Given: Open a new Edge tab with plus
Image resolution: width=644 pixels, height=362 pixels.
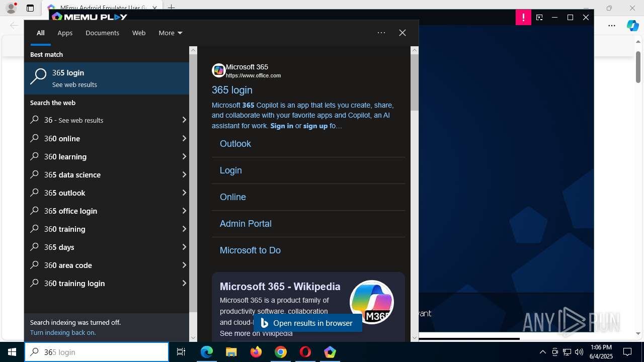Looking at the screenshot, I should point(172,8).
